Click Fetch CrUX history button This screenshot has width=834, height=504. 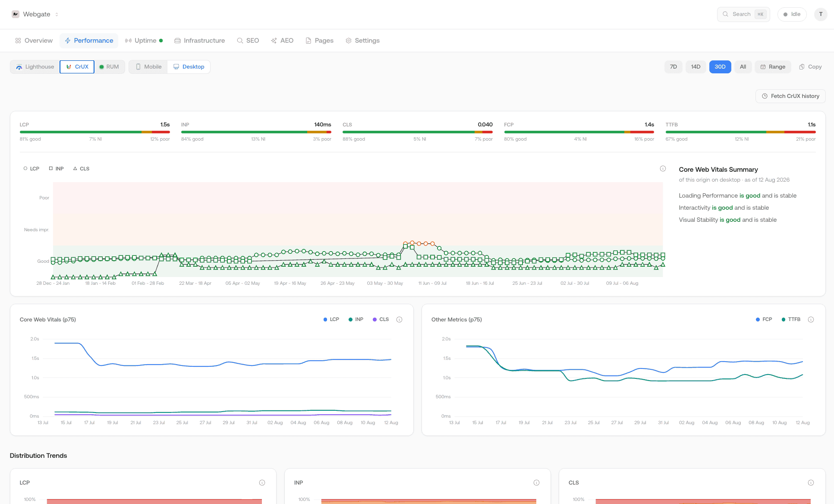[790, 96]
